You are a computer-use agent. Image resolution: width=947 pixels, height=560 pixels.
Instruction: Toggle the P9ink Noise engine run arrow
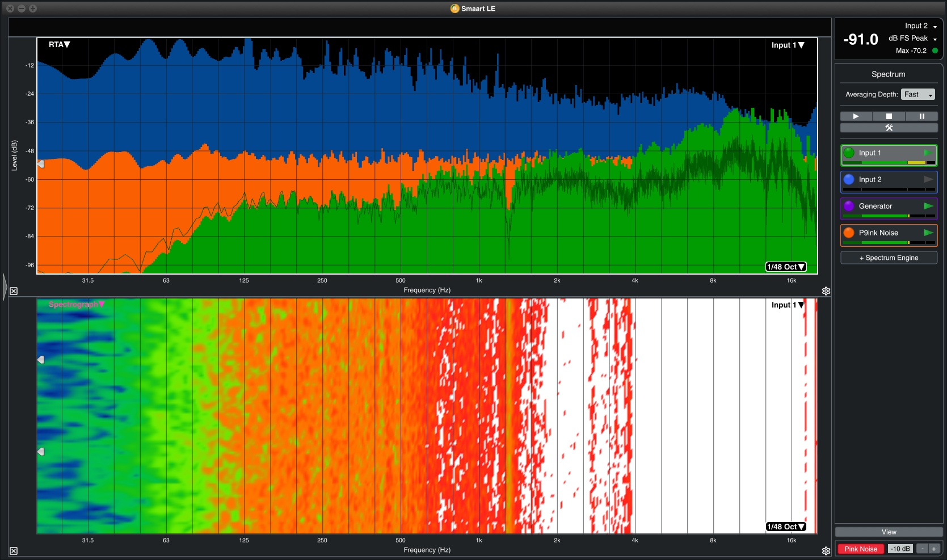tap(928, 233)
